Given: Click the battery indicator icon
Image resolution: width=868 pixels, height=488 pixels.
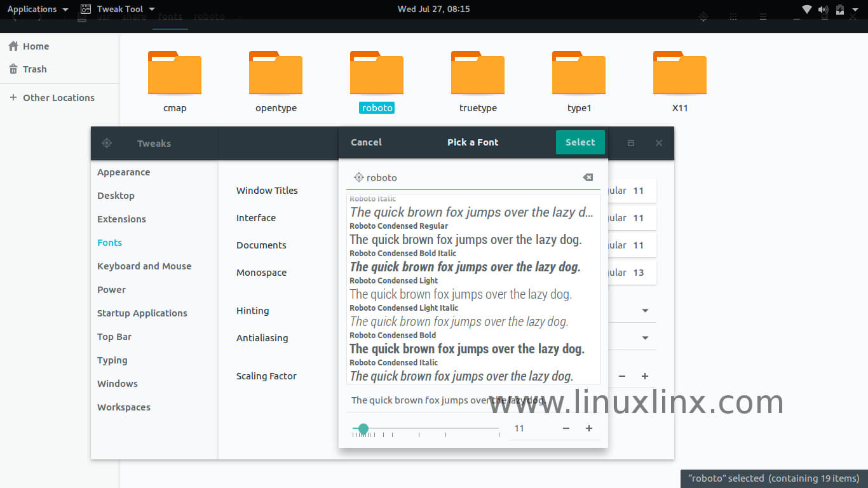Looking at the screenshot, I should click(x=839, y=10).
